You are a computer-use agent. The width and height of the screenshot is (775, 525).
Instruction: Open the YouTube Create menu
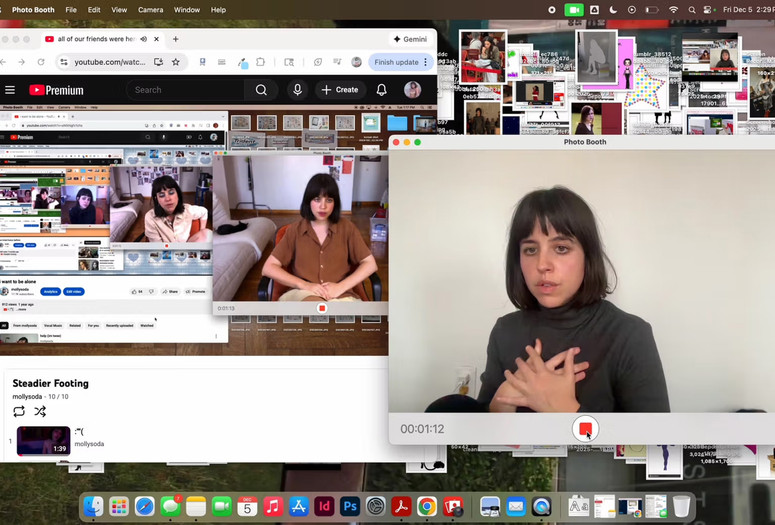coord(340,90)
